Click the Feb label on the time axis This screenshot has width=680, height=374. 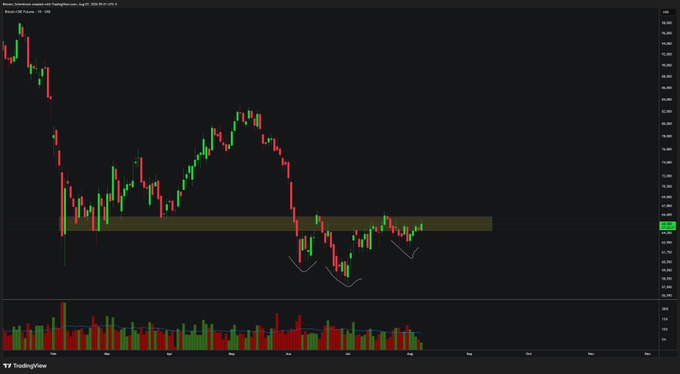click(x=53, y=354)
